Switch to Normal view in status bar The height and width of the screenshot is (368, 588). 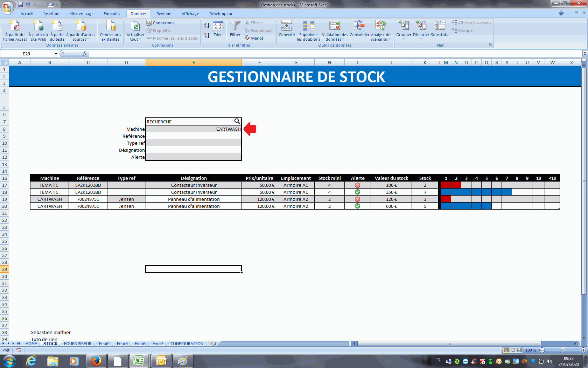[506, 350]
